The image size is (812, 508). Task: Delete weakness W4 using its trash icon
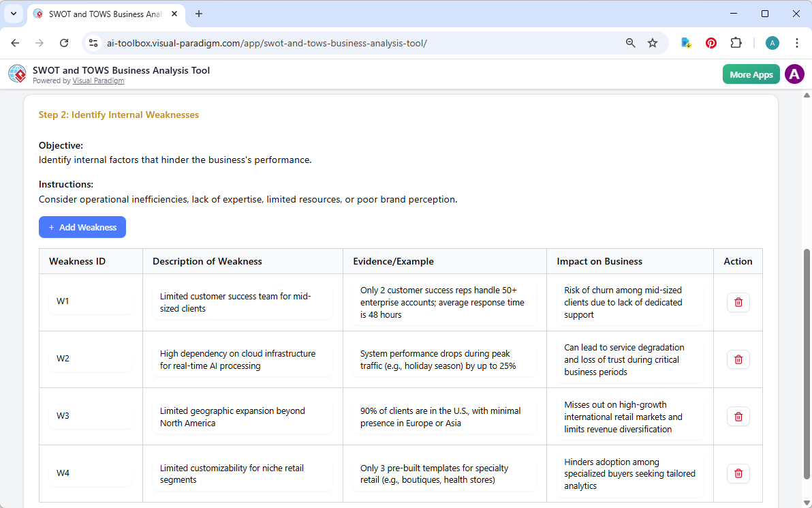pos(738,473)
